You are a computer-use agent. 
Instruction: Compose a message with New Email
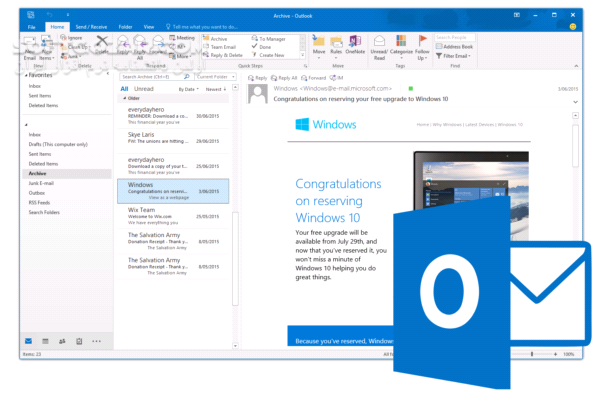click(x=29, y=48)
